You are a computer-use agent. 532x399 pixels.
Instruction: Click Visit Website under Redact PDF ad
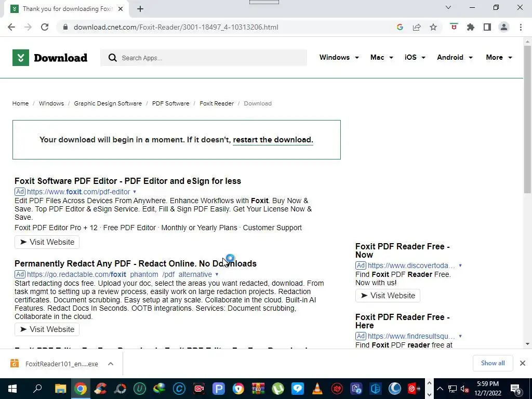click(x=47, y=329)
